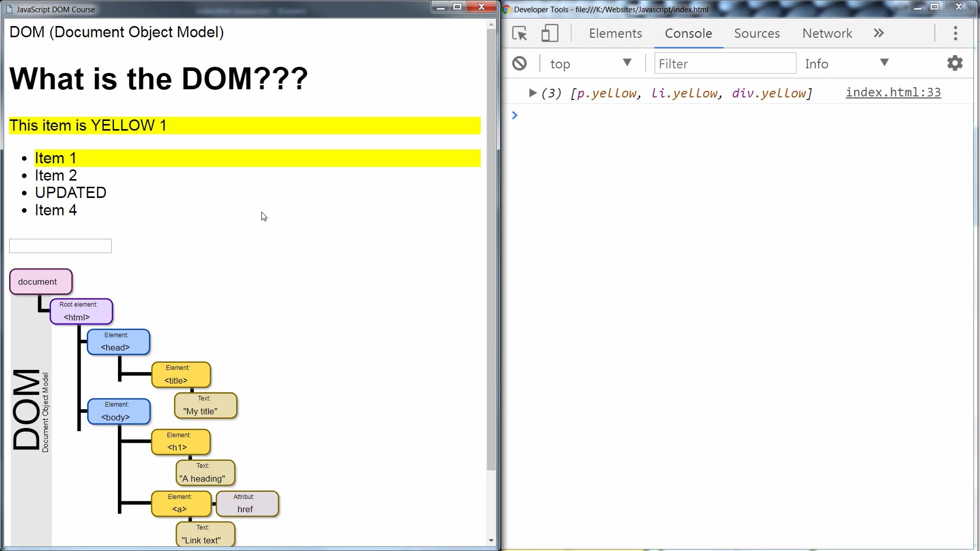Expand the logged yellow elements array
The image size is (980, 551).
click(532, 93)
